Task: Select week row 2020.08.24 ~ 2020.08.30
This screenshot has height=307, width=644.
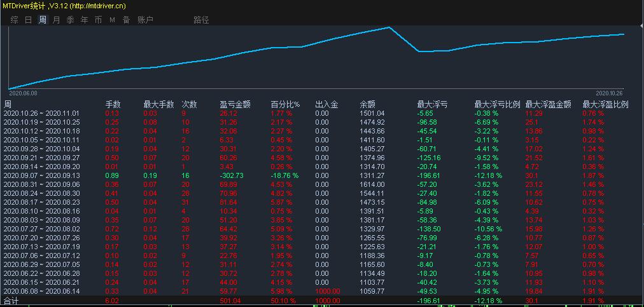Action: pos(322,193)
